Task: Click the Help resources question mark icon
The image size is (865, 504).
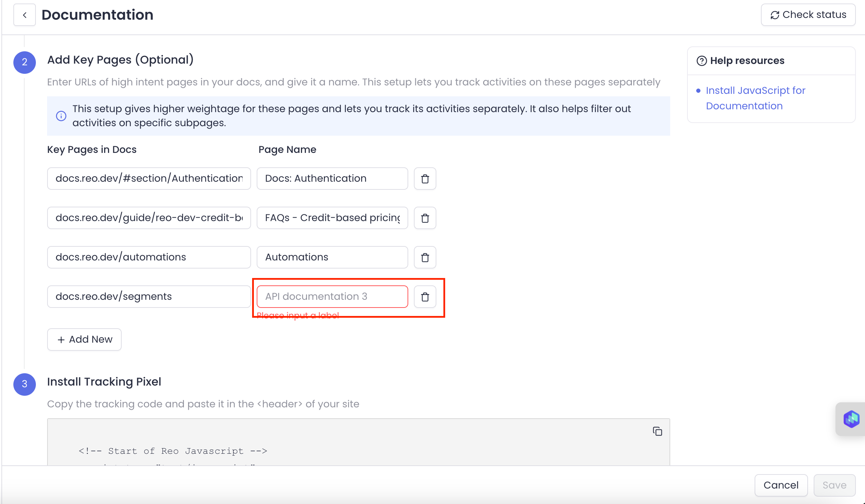Action: pos(701,61)
